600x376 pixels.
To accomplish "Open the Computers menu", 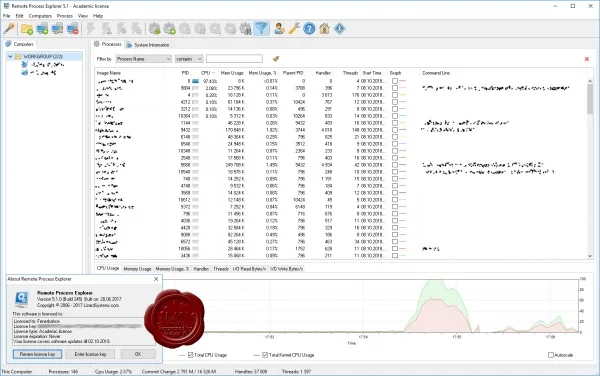I will click(40, 16).
